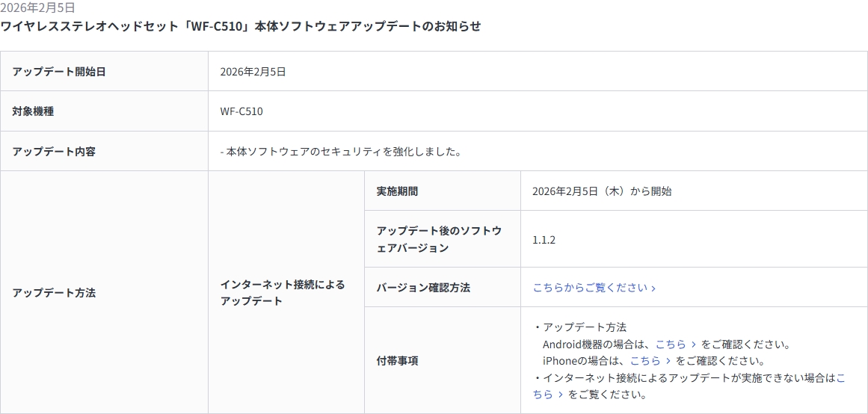This screenshot has width=868, height=414.
Task: Click the WF-C510 software update notice heading
Action: pyautogui.click(x=241, y=27)
